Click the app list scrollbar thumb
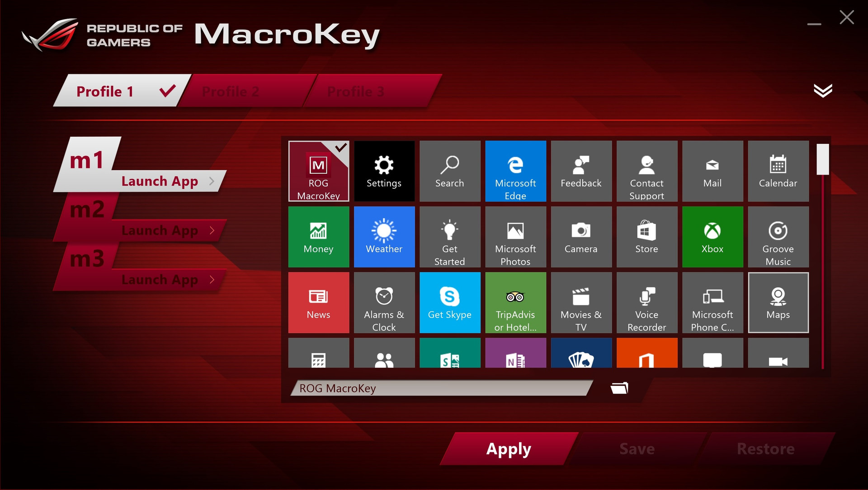This screenshot has height=490, width=868. [x=822, y=159]
